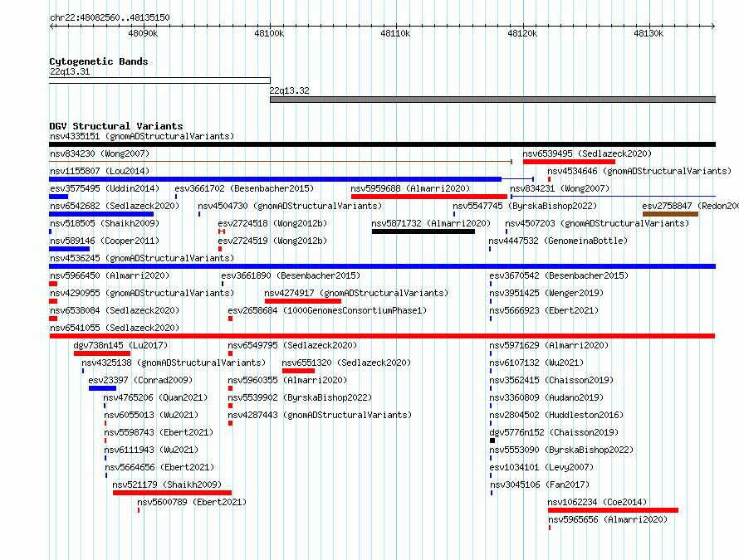Click the nsv5960355 (Almarri2020) label
The image size is (739, 560).
(x=287, y=380)
